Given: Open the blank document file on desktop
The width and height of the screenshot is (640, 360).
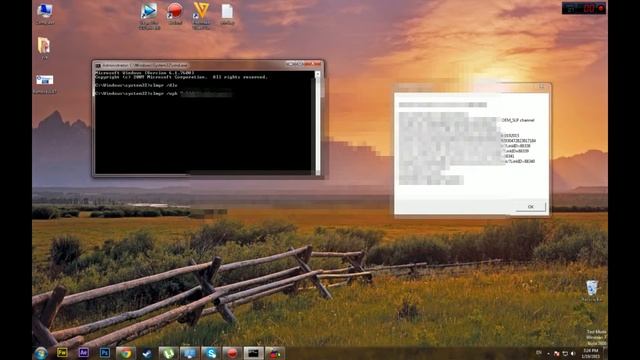Looking at the screenshot, I should pos(227,13).
